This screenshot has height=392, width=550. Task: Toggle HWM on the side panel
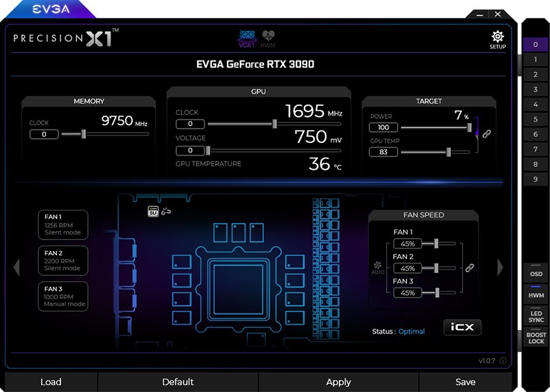tap(536, 294)
